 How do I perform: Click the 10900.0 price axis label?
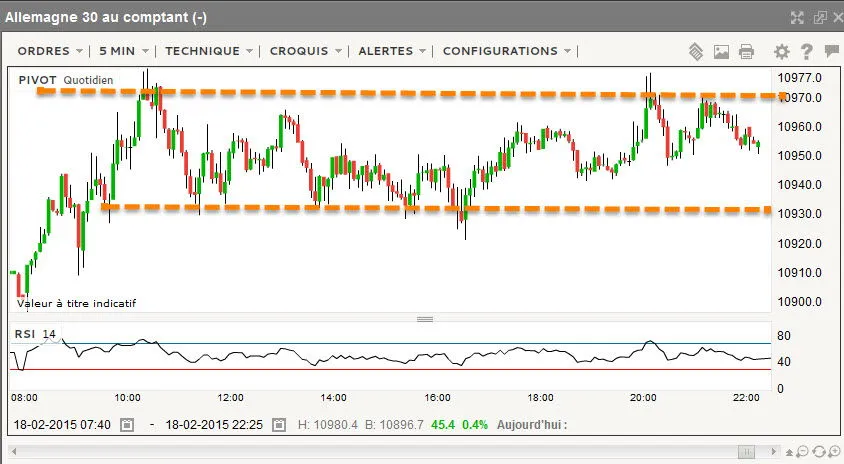799,301
